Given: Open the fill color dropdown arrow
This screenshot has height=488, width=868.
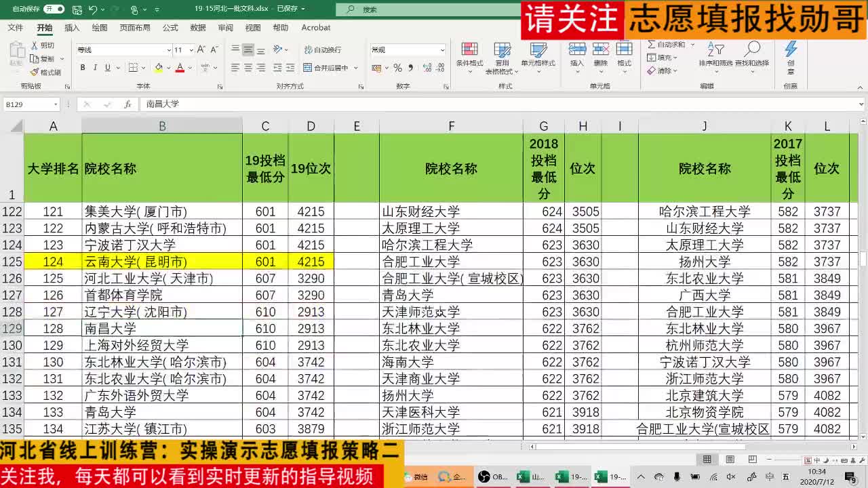Looking at the screenshot, I should coord(167,68).
